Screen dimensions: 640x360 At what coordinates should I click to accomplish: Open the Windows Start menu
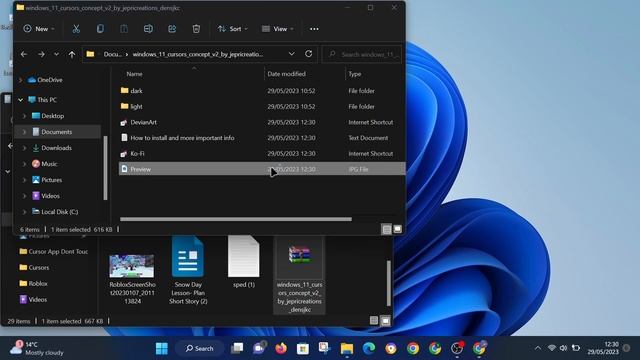pos(162,348)
